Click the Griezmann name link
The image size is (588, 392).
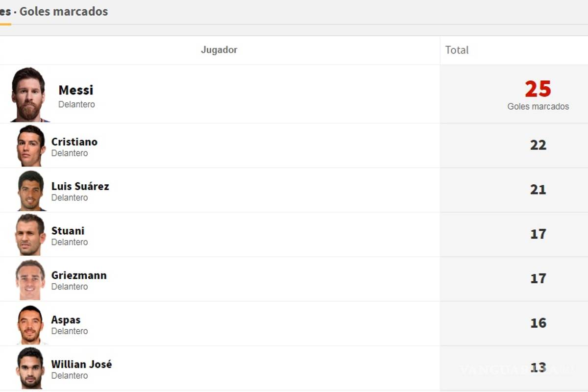(79, 275)
